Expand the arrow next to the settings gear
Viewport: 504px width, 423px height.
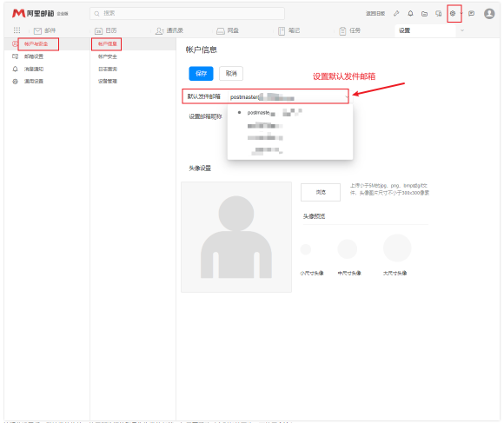pyautogui.click(x=461, y=14)
